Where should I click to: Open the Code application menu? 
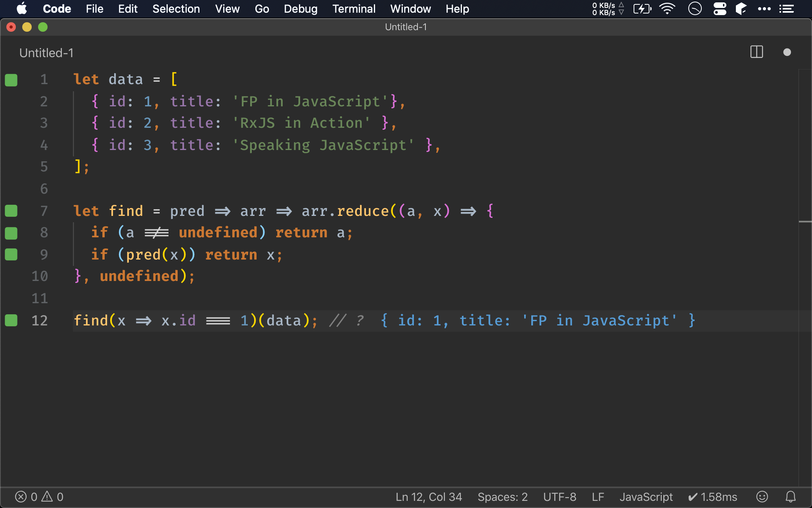57,9
